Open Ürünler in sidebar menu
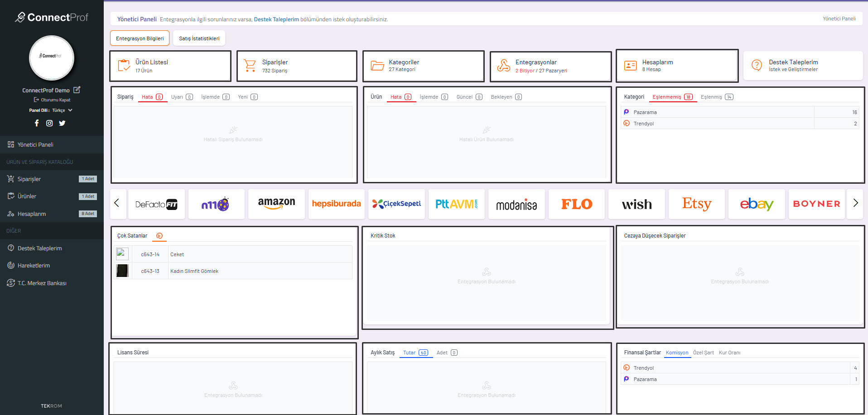The width and height of the screenshot is (868, 415). click(x=52, y=196)
